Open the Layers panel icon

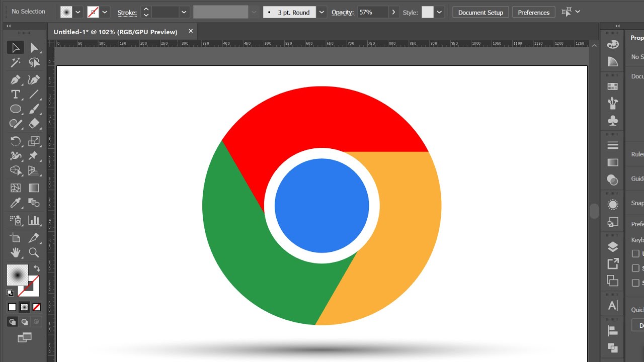tap(613, 247)
